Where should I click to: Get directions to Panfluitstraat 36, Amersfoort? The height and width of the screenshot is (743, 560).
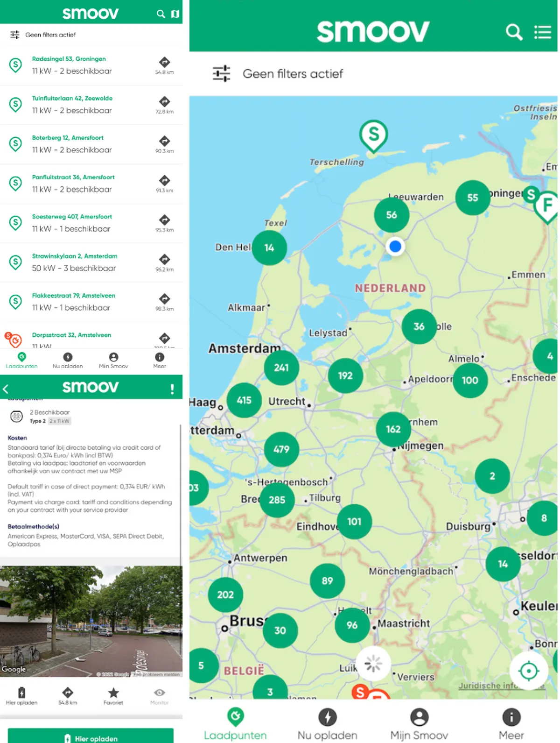coord(164,180)
